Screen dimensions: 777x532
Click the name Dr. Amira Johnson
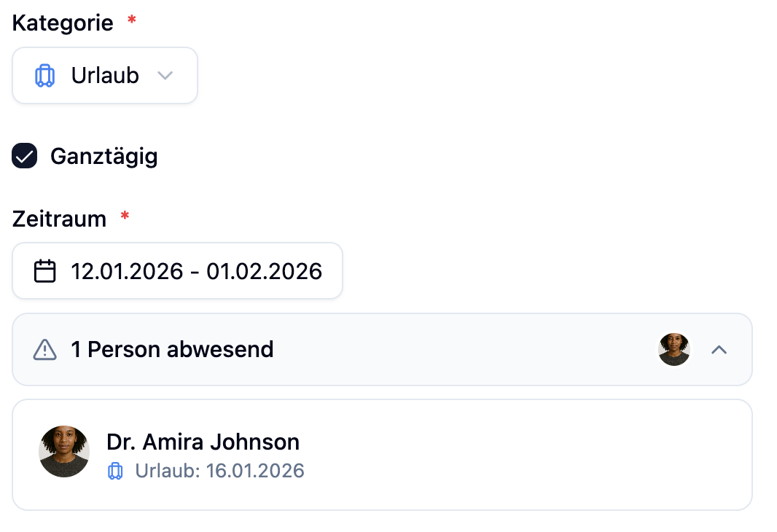203,442
